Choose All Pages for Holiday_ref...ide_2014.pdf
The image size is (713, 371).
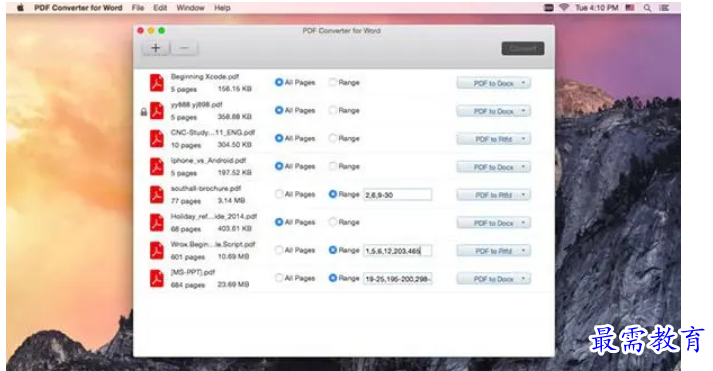pos(279,222)
